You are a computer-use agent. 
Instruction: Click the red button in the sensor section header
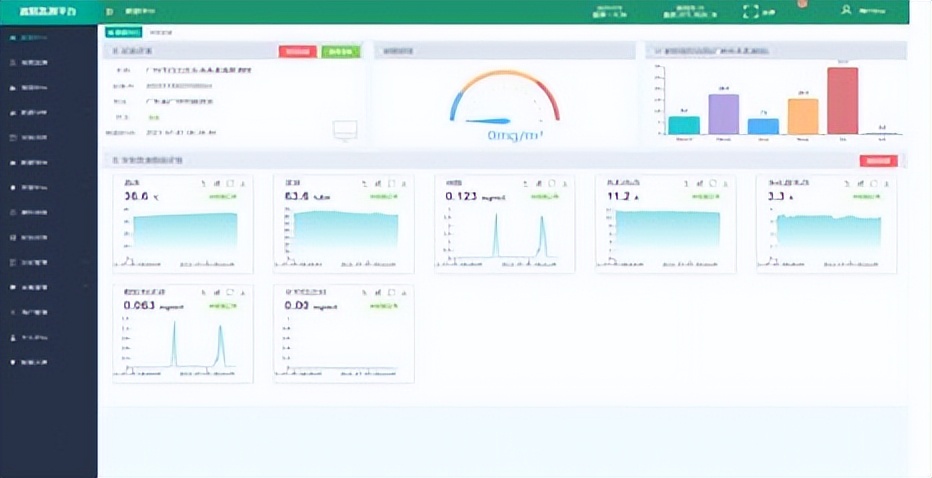(878, 161)
